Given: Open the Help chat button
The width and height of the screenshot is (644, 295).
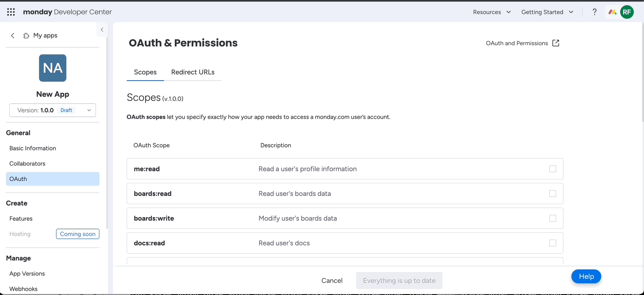Looking at the screenshot, I should pos(586,277).
